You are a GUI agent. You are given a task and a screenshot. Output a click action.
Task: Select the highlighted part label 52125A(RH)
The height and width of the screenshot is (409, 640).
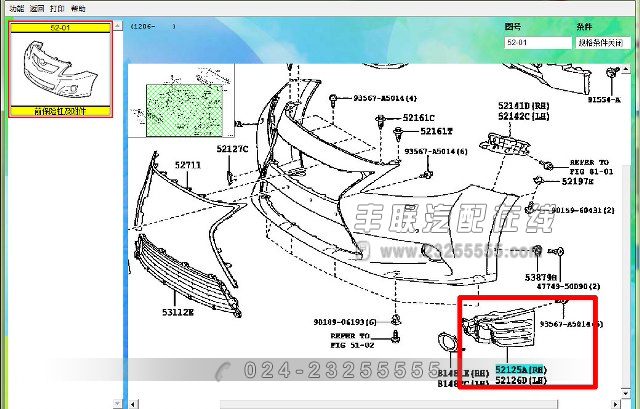520,369
